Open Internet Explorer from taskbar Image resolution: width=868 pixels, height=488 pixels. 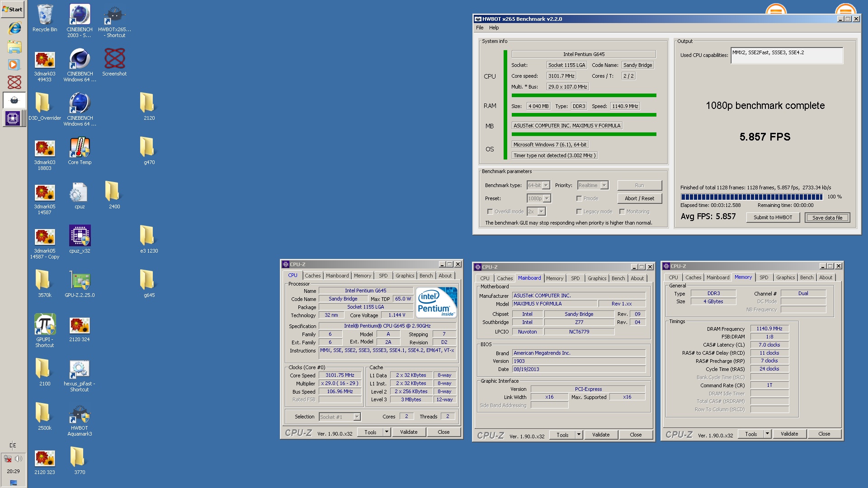tap(14, 28)
